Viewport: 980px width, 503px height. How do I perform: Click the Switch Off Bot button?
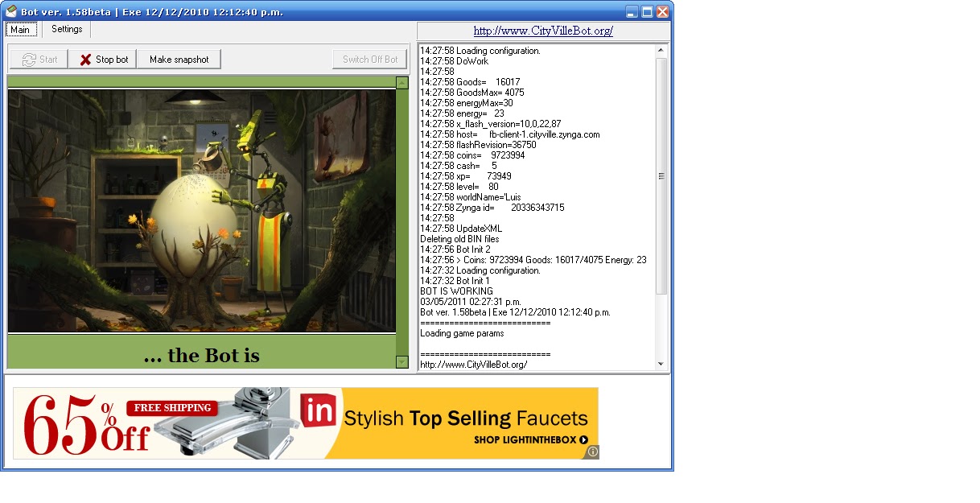pyautogui.click(x=370, y=60)
